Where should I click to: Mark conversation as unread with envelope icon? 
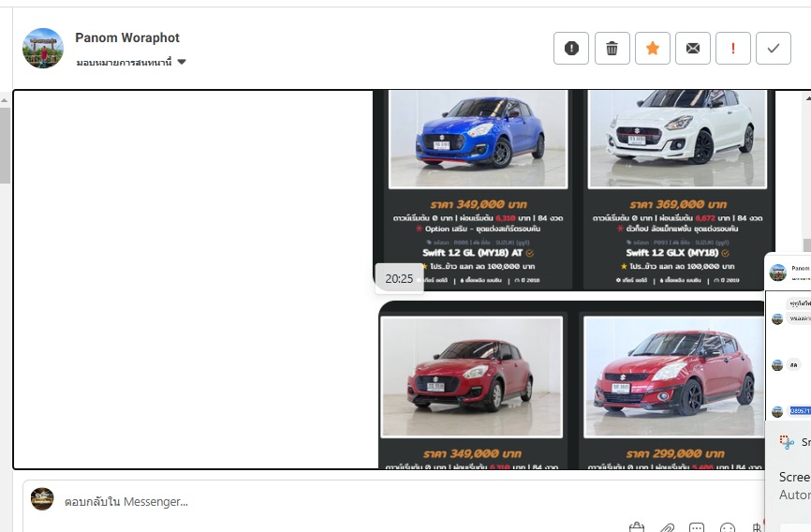coord(692,49)
